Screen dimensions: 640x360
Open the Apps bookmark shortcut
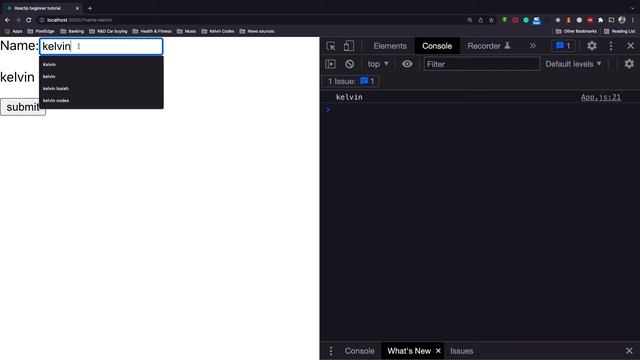coord(13,31)
